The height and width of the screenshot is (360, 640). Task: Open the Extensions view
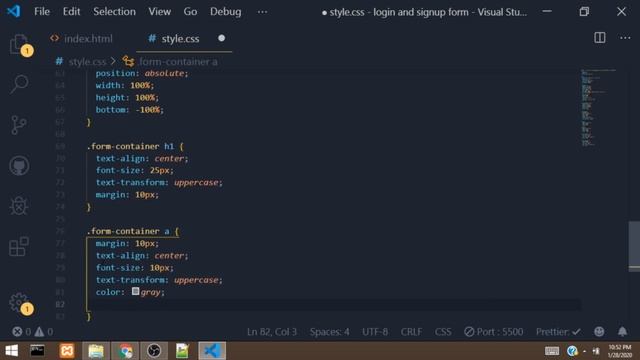click(19, 247)
